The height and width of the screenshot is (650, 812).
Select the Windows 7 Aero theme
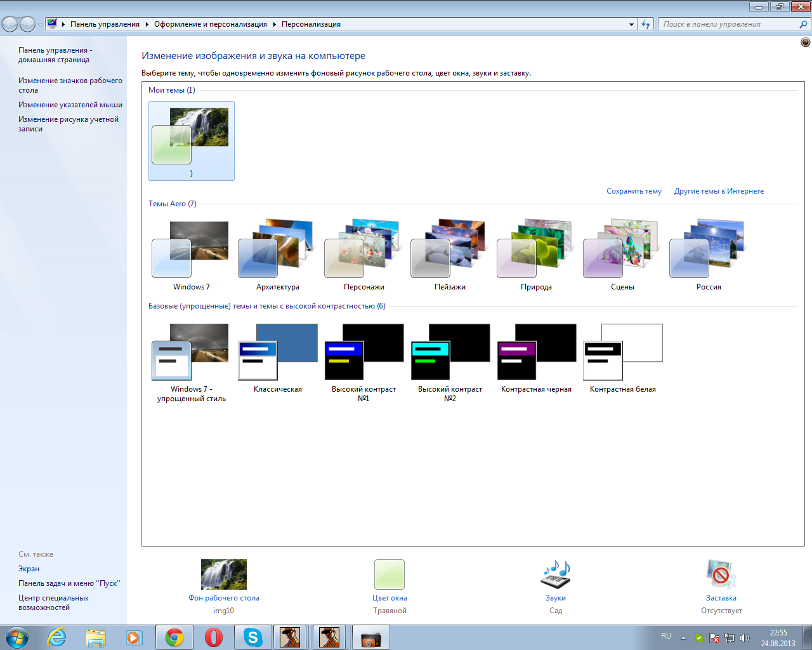191,255
